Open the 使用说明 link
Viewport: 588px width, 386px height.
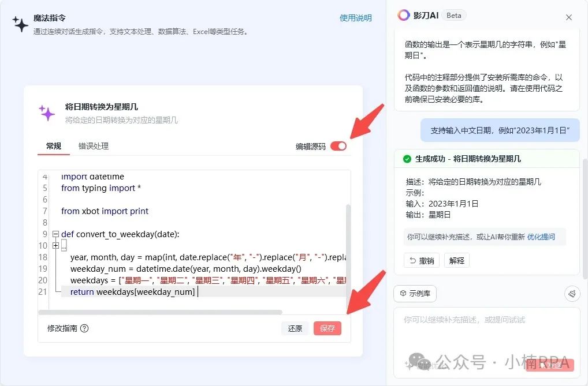point(356,17)
